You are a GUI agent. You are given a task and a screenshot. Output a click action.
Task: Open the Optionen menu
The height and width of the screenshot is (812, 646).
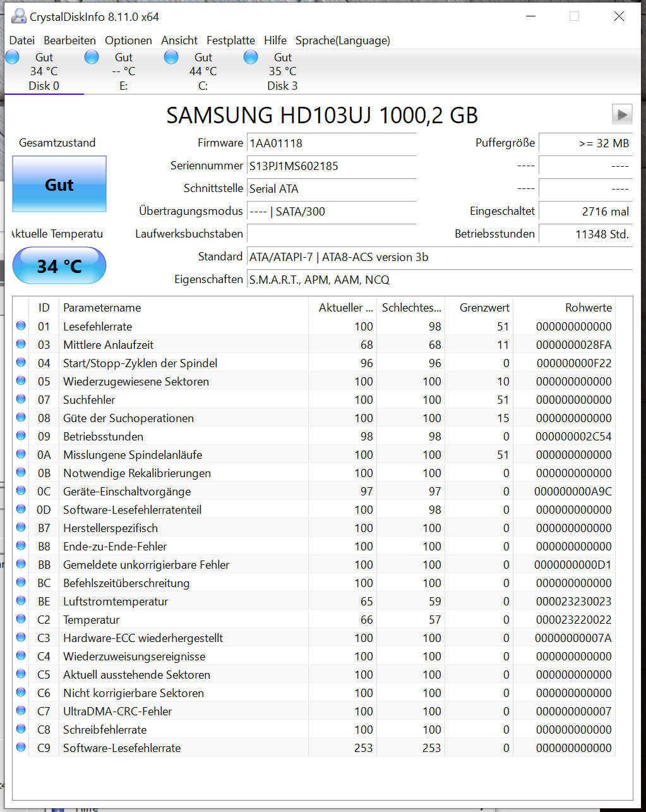128,40
